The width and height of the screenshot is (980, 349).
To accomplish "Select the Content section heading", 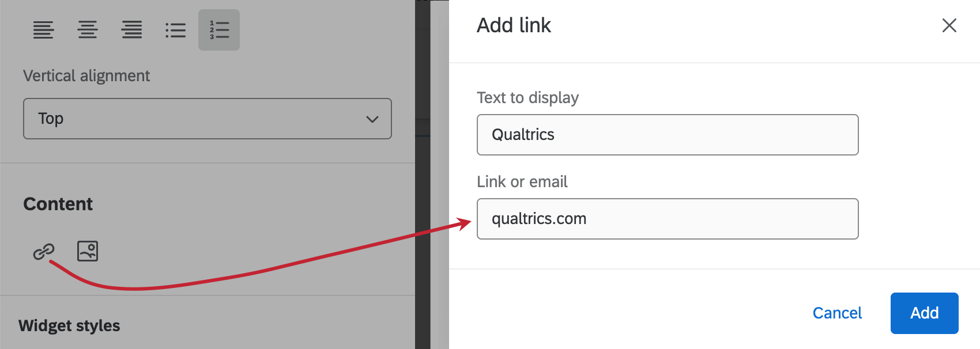I will 58,204.
